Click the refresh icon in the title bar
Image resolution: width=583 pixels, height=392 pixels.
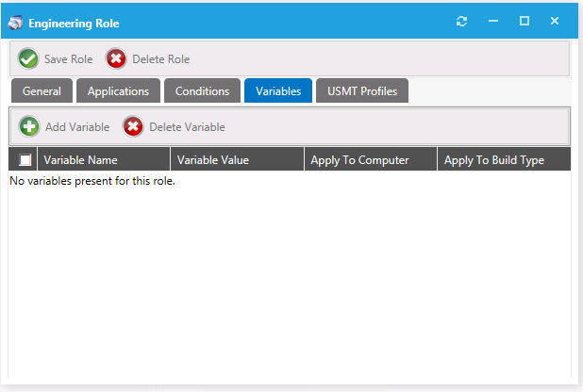461,22
